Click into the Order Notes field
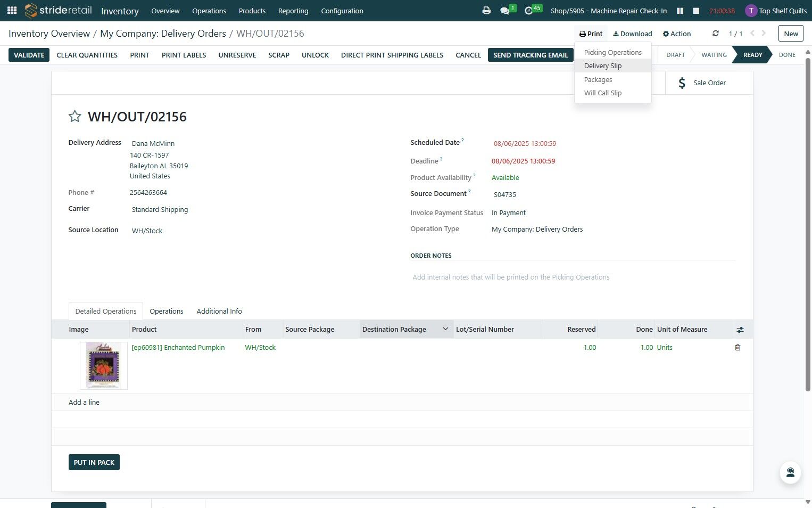 (x=573, y=277)
